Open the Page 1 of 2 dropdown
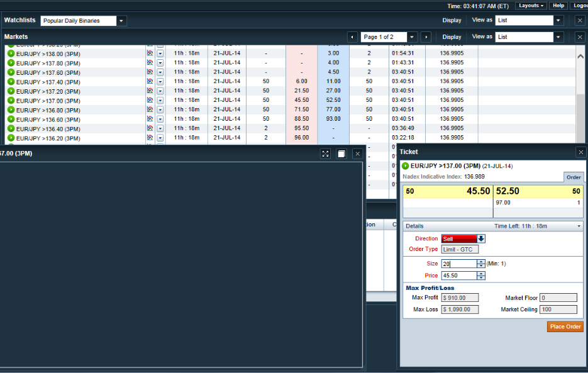The image size is (588, 373). 412,37
